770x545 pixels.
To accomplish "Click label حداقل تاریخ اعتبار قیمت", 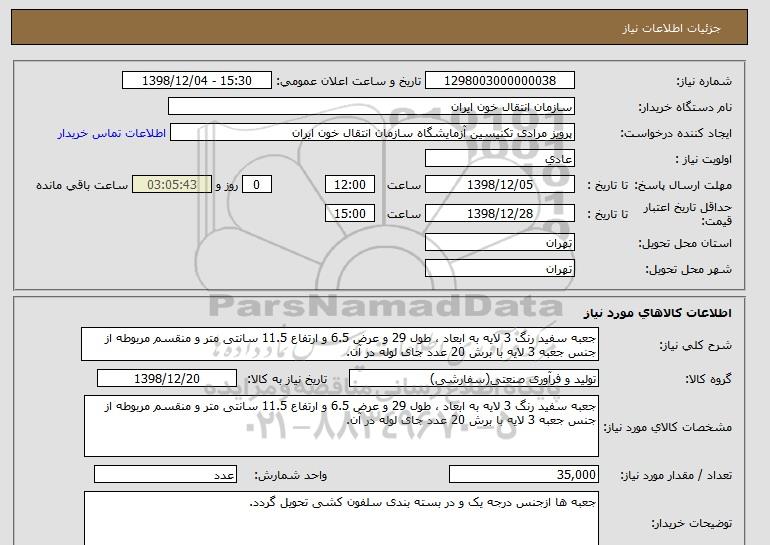I will pyautogui.click(x=688, y=214).
